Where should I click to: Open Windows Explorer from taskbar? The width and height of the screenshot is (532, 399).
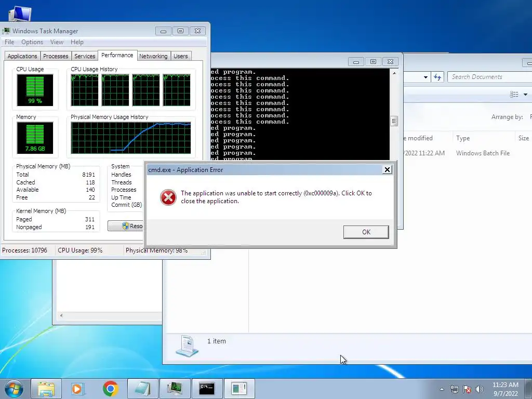click(x=46, y=389)
